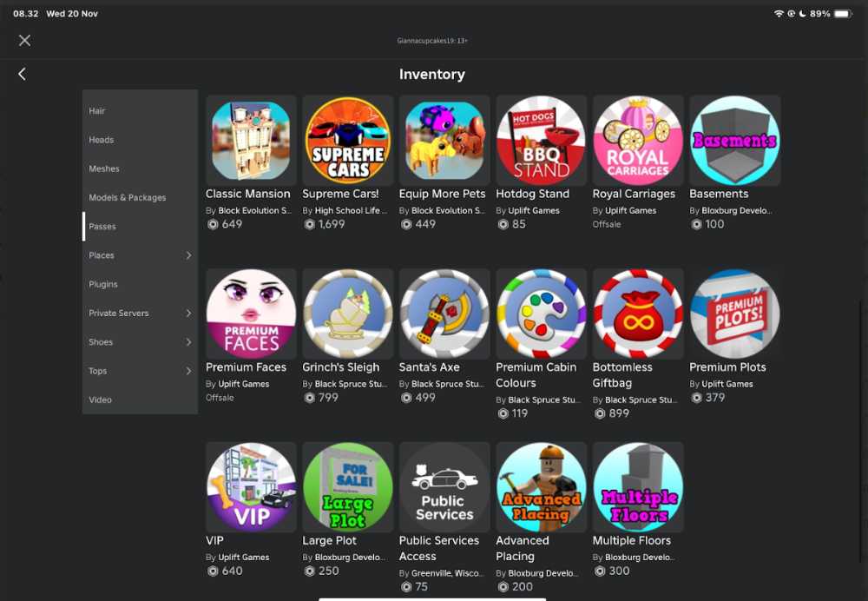The height and width of the screenshot is (601, 868).
Task: Open the Advanced Placing pass icon
Action: (x=541, y=487)
